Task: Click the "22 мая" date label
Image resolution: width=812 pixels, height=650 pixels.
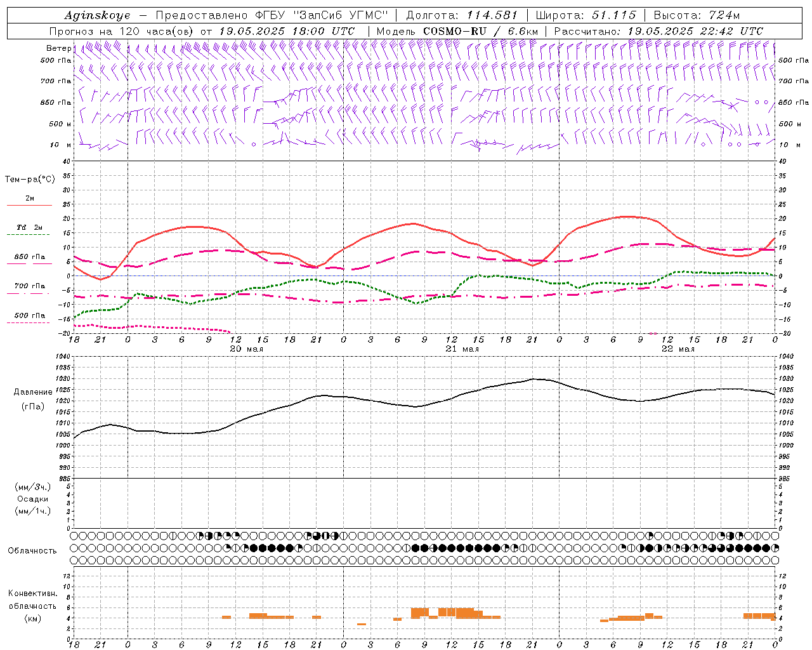Action: point(678,349)
